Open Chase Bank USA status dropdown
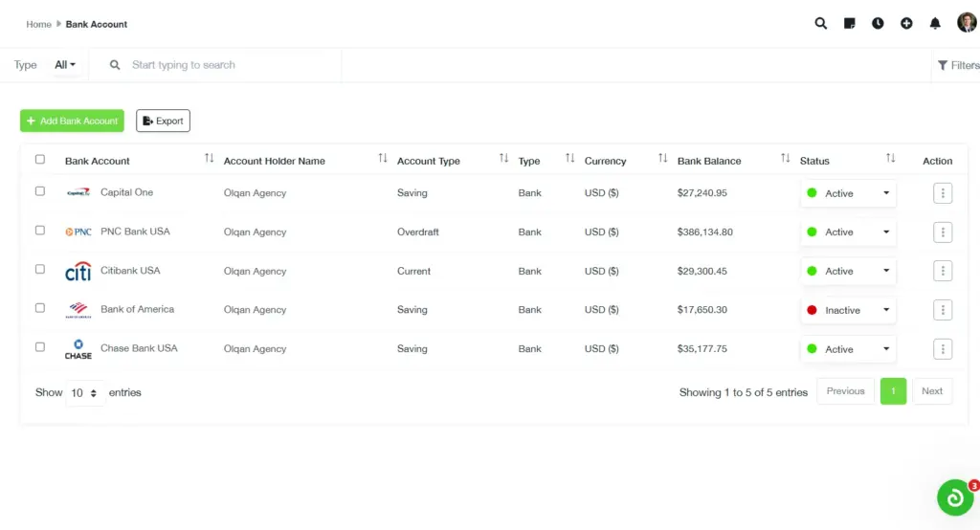The image size is (980, 530). click(848, 349)
